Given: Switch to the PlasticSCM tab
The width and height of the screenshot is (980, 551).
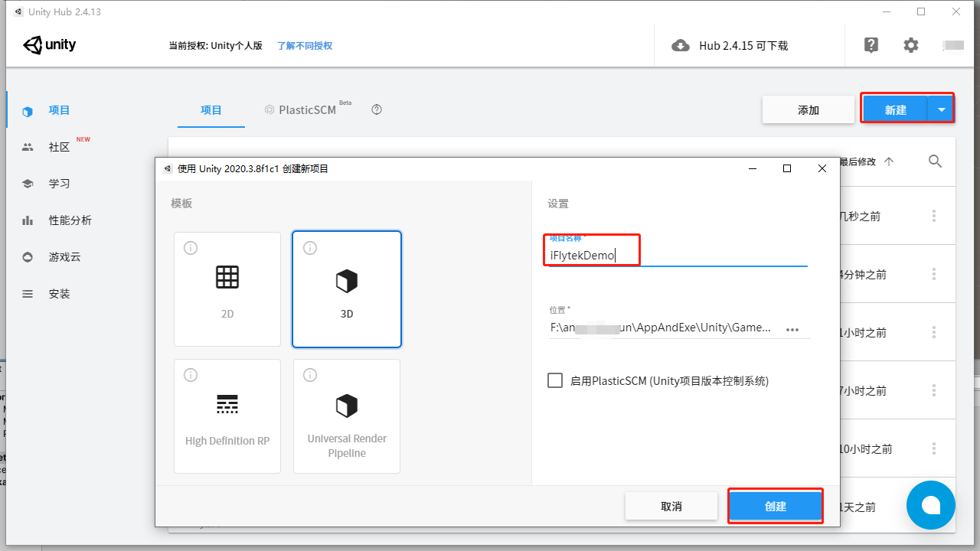Looking at the screenshot, I should pyautogui.click(x=307, y=110).
